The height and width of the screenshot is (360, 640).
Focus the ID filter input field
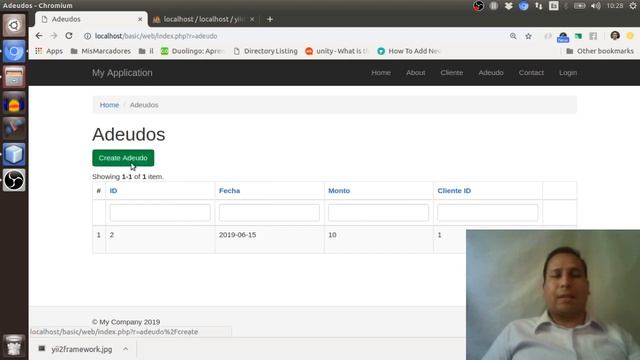point(160,213)
